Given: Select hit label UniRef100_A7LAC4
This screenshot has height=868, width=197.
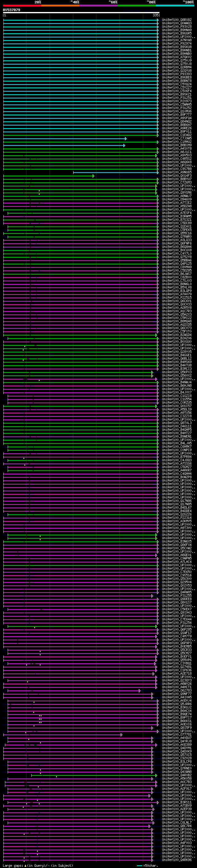Looking at the screenshot, I should pyautogui.click(x=177, y=562).
